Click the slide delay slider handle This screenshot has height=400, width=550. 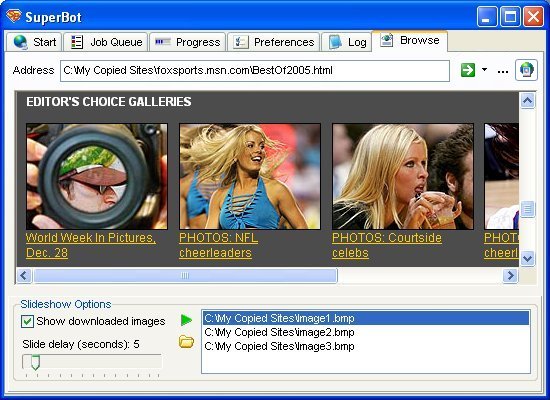click(35, 362)
